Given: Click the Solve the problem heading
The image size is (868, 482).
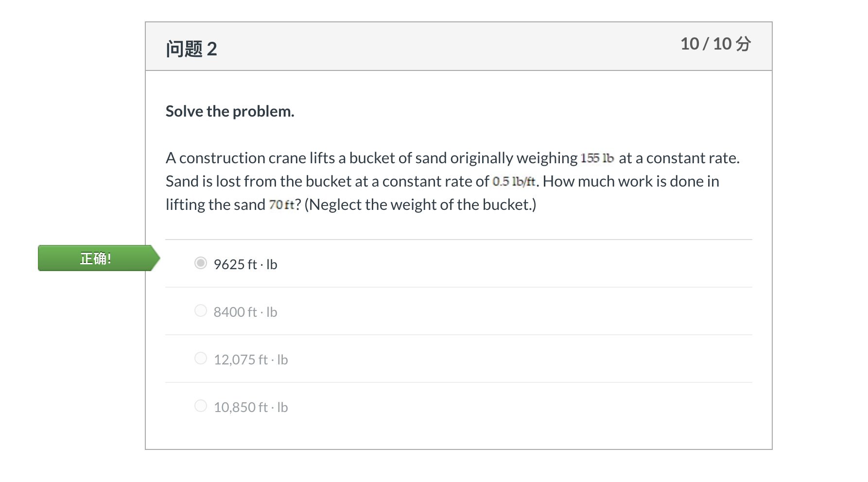Looking at the screenshot, I should tap(230, 111).
